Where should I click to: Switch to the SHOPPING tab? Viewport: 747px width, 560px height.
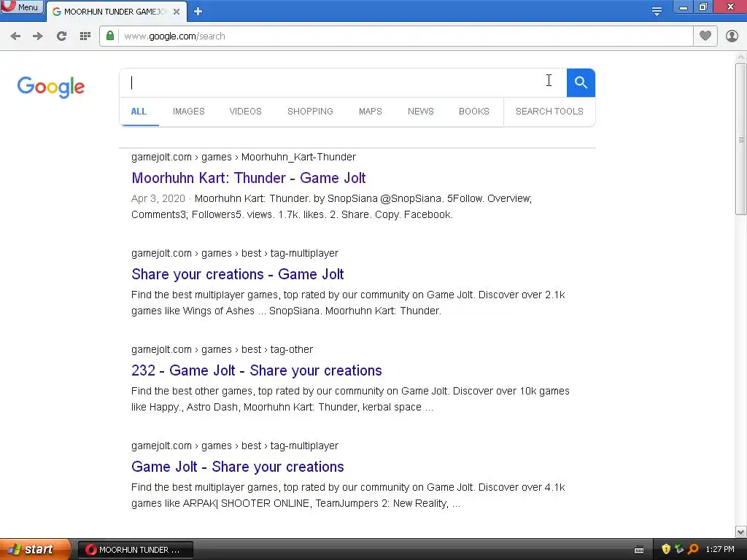(310, 112)
